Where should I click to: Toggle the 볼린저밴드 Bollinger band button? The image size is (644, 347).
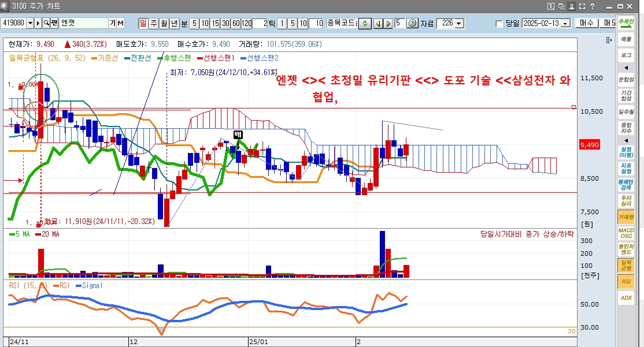[626, 249]
